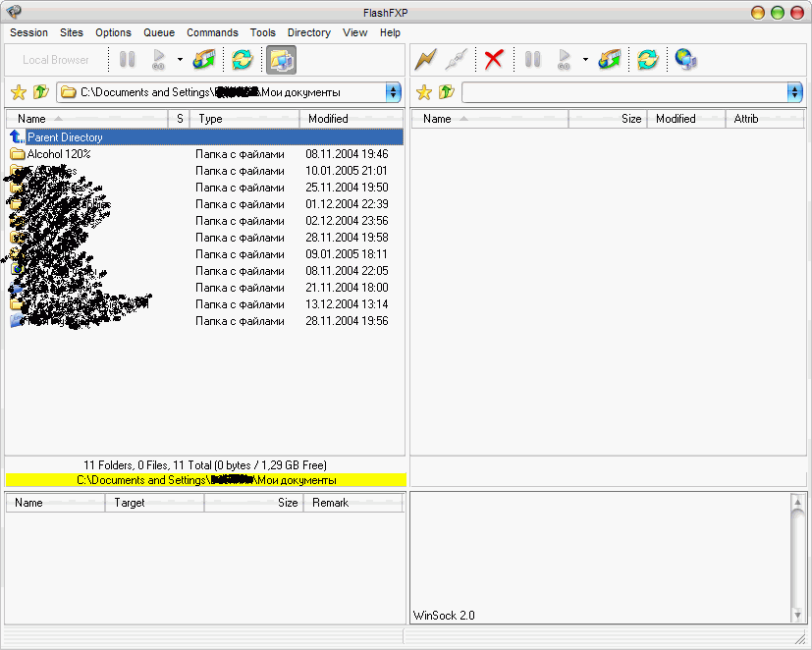Refresh the remote pane file list
The image size is (812, 650).
click(x=647, y=60)
